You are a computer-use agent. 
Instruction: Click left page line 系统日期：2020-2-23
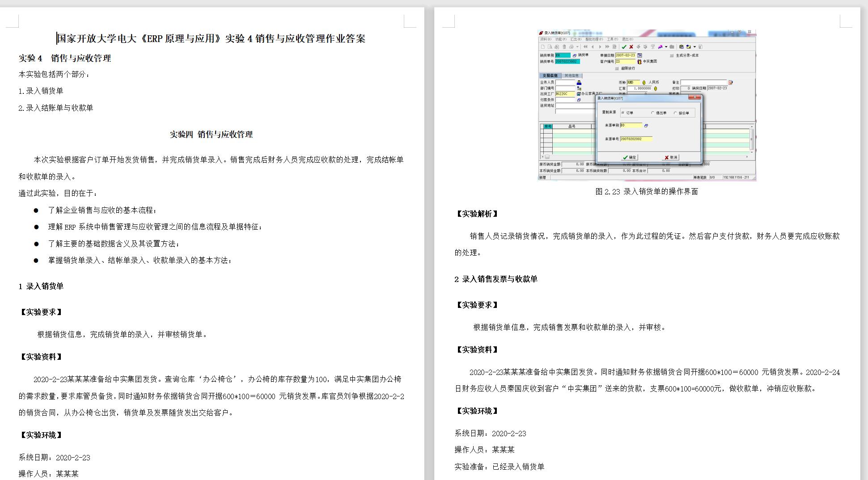click(x=55, y=458)
